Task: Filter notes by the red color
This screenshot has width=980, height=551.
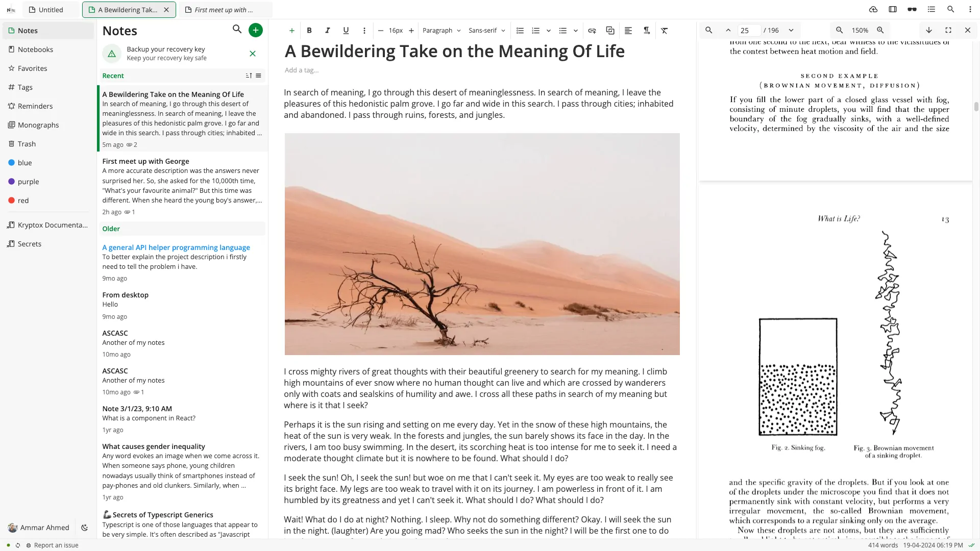Action: point(48,201)
